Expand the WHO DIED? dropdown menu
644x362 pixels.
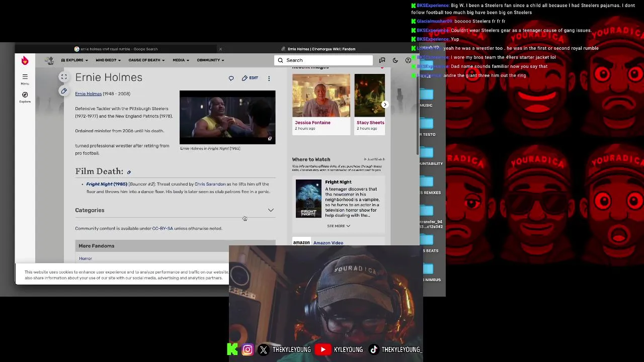[x=108, y=60]
